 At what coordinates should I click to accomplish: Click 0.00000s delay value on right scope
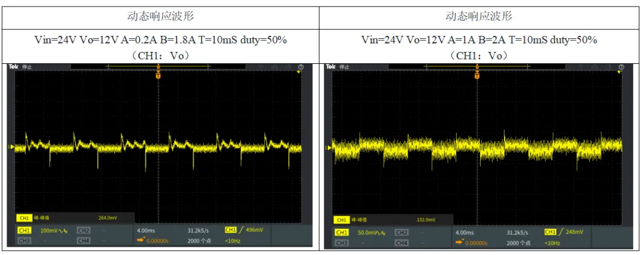click(x=476, y=243)
